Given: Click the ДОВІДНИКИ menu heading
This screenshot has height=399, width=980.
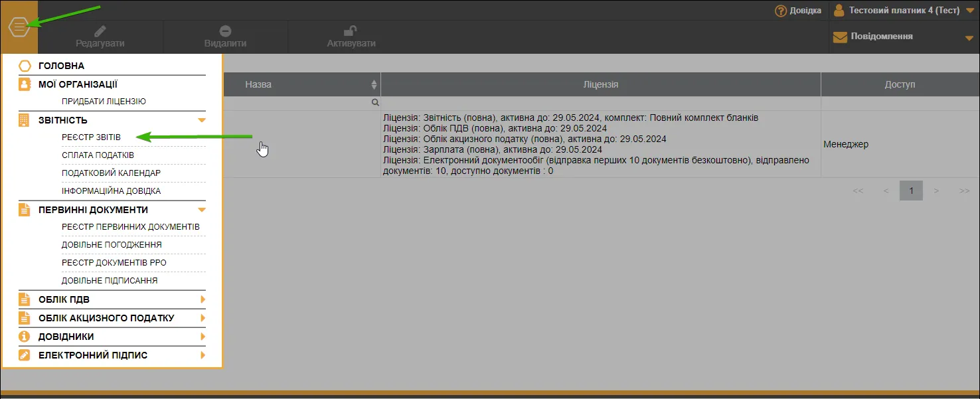Looking at the screenshot, I should click(66, 337).
